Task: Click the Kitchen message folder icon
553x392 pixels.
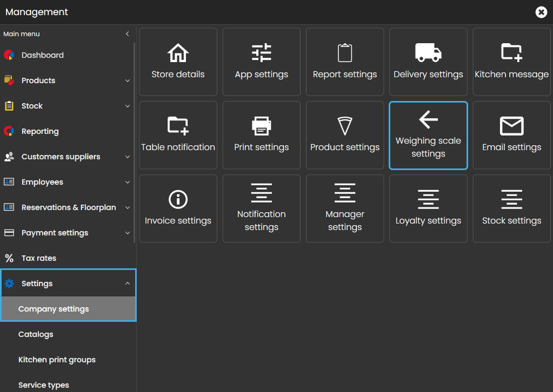Action: pos(511,53)
